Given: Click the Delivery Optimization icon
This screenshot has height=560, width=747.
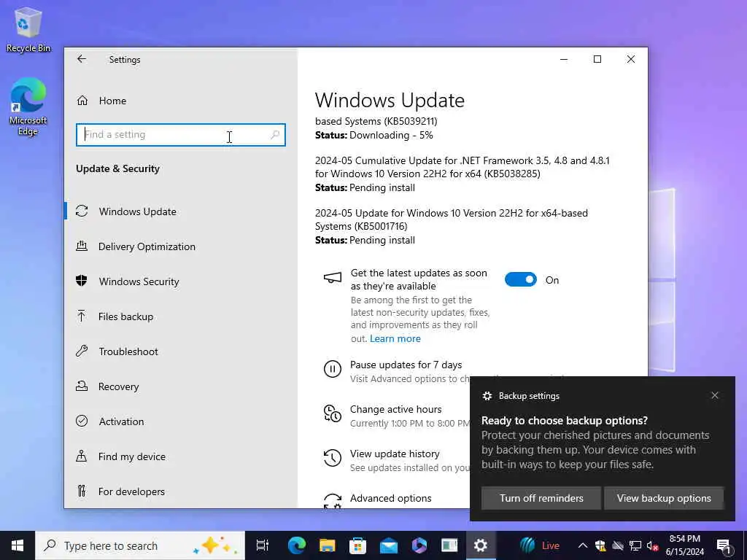Looking at the screenshot, I should click(82, 246).
